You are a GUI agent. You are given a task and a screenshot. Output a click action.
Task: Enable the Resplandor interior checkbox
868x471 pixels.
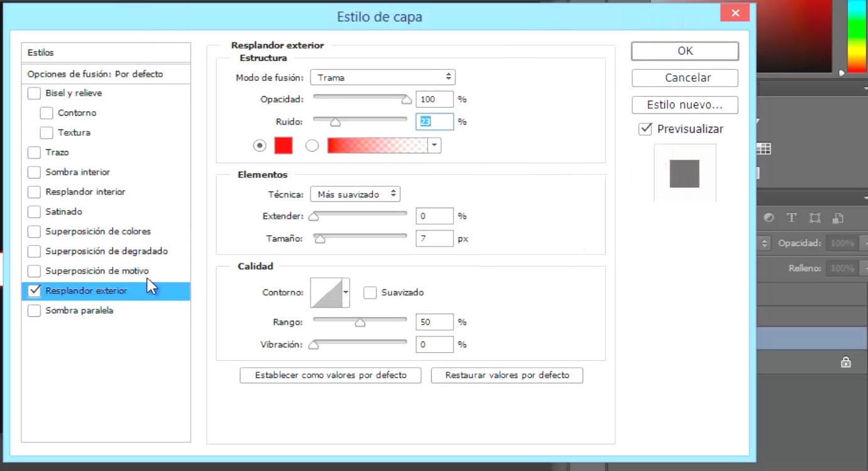point(34,192)
